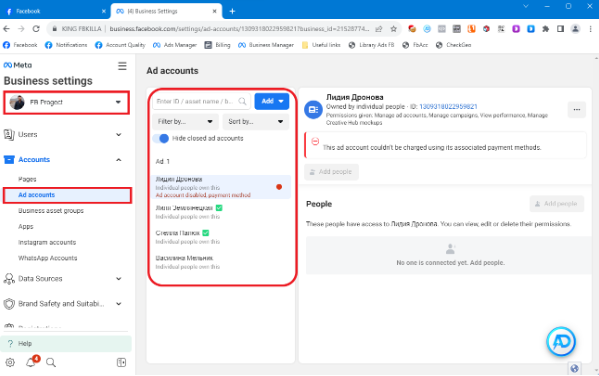Open the CheckGeo bookmark
599x376 pixels.
tap(453, 45)
